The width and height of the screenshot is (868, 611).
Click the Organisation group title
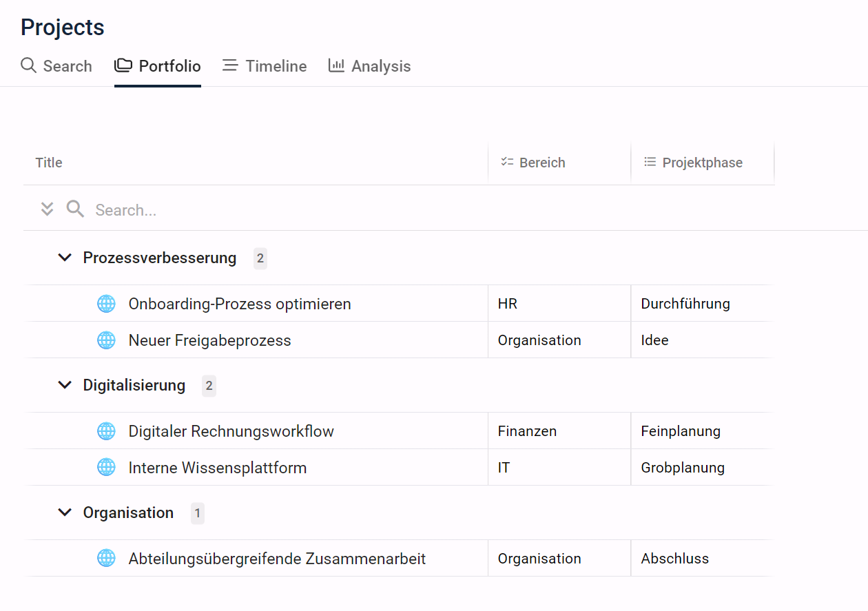coord(128,512)
